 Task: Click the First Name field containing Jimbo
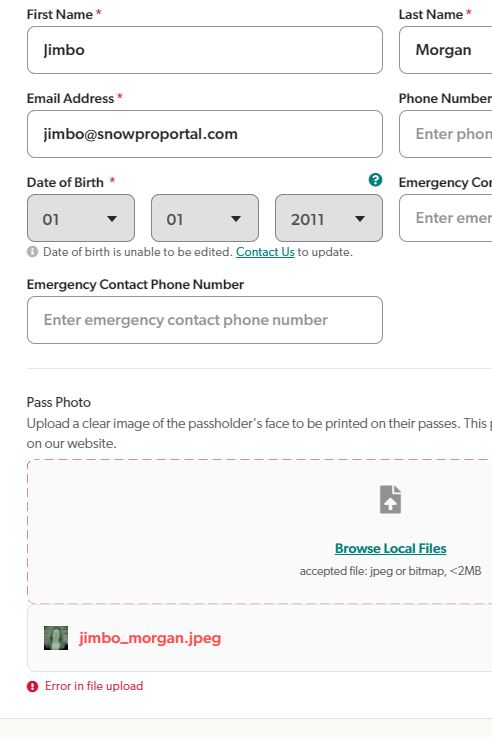[205, 50]
